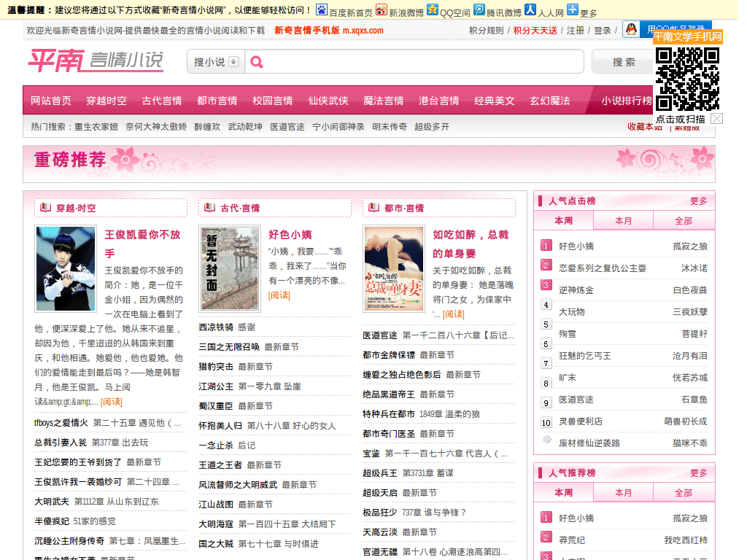Click the 更多 plus share icon
Viewport: 747px width, 560px height.
pyautogui.click(x=573, y=10)
